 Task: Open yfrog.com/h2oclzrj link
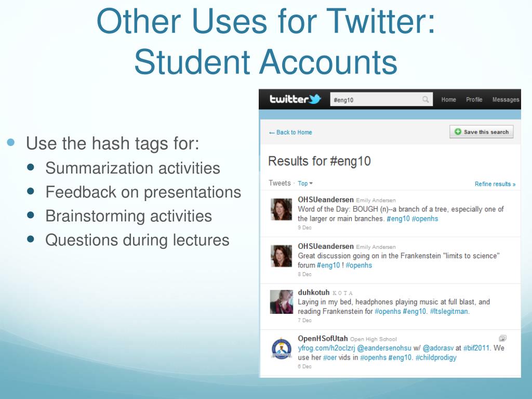pyautogui.click(x=326, y=348)
